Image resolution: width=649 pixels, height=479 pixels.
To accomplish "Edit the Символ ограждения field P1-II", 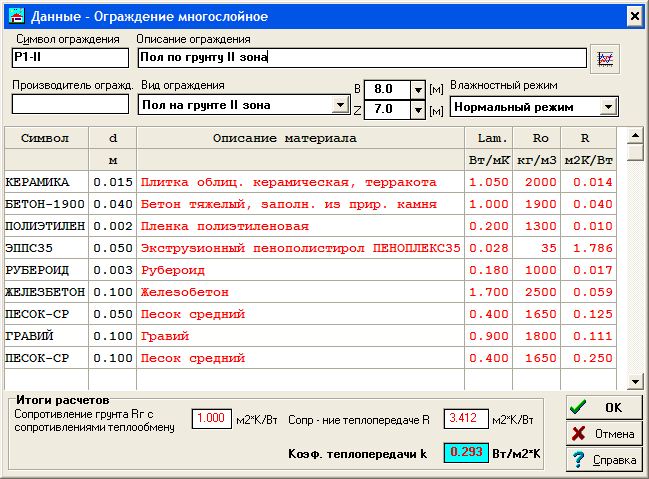I will [x=70, y=58].
